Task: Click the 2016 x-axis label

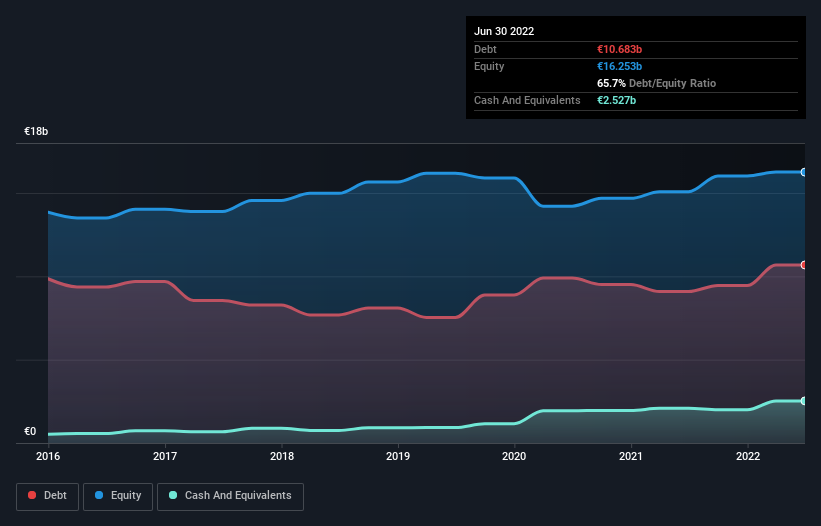Action: click(48, 456)
